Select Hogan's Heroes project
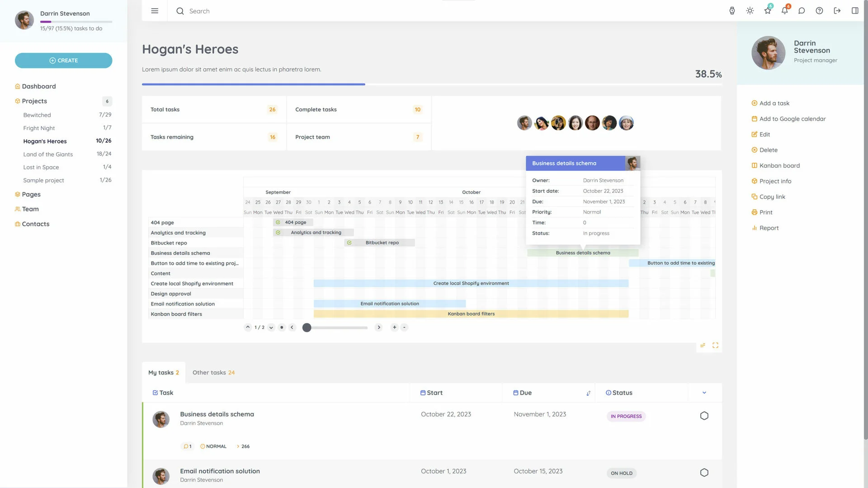The height and width of the screenshot is (488, 868). [x=45, y=141]
